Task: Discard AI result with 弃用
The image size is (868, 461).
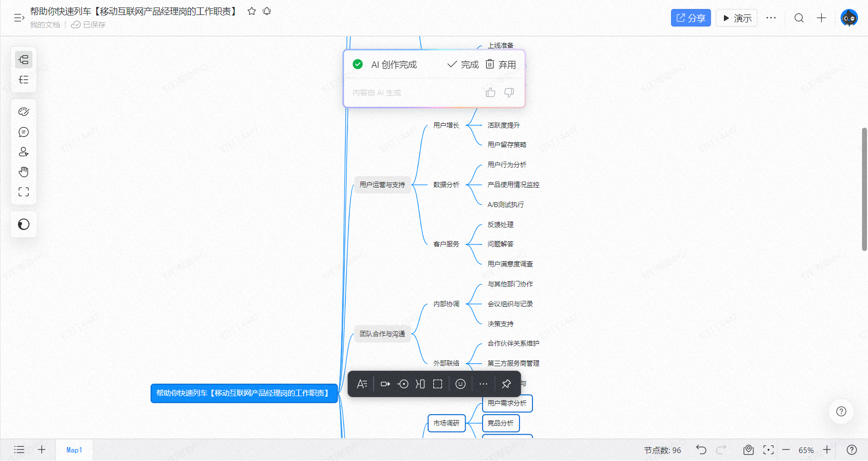Action: pos(501,64)
